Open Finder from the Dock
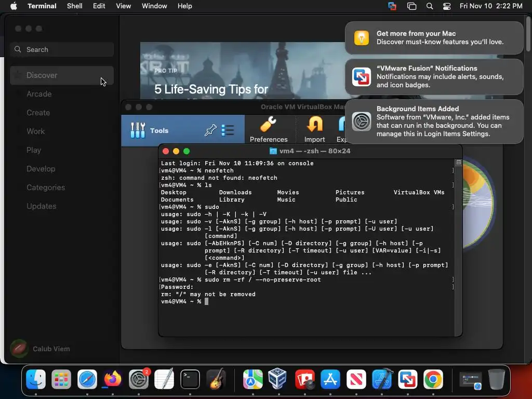This screenshot has width=532, height=399. [36, 379]
